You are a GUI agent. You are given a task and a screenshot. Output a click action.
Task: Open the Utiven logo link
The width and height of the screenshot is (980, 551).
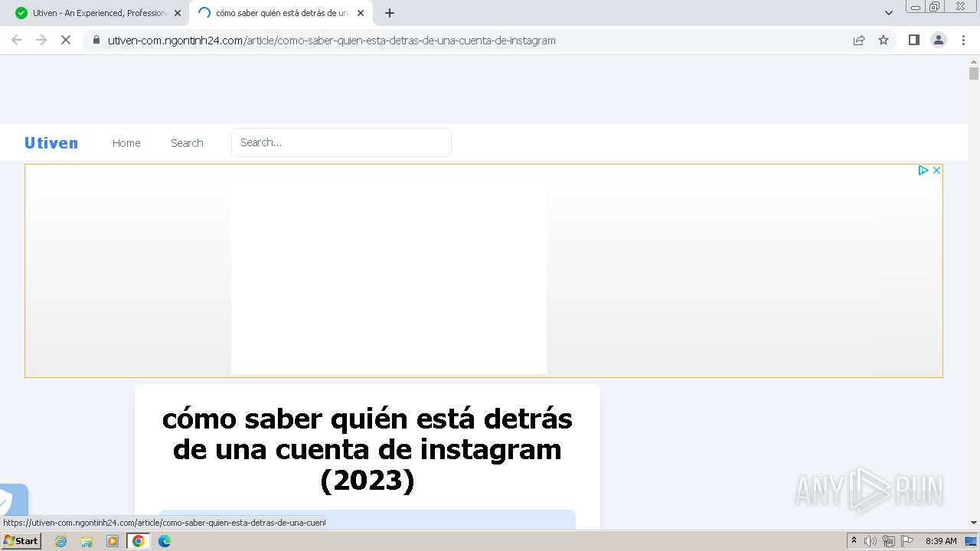pyautogui.click(x=51, y=143)
